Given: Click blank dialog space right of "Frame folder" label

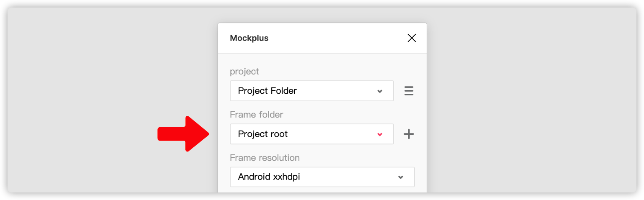Looking at the screenshot, I should (x=344, y=115).
